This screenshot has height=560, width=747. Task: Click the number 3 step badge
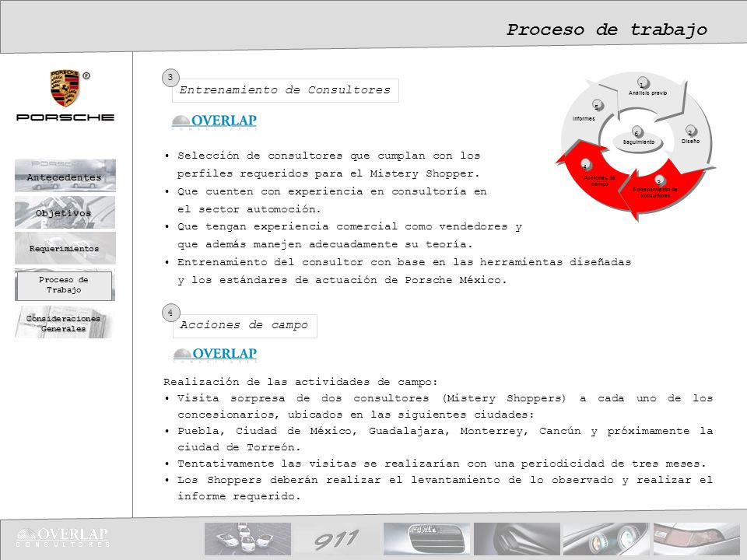click(x=170, y=78)
